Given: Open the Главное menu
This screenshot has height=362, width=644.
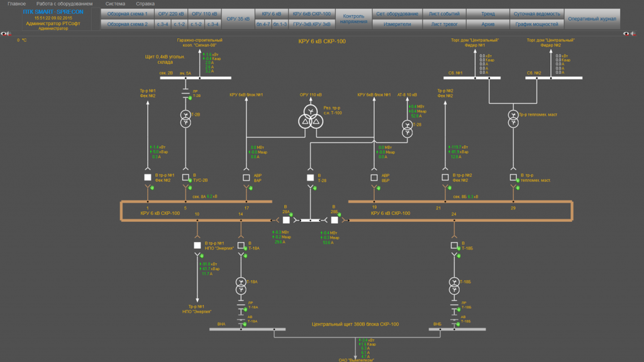Looking at the screenshot, I should tap(17, 4).
